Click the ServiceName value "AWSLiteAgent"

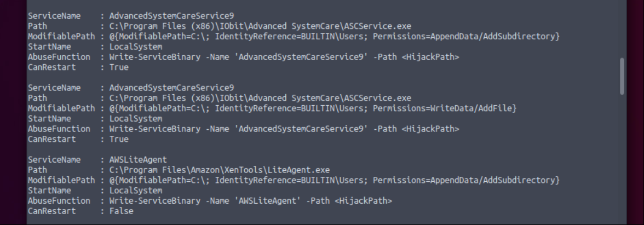click(138, 160)
